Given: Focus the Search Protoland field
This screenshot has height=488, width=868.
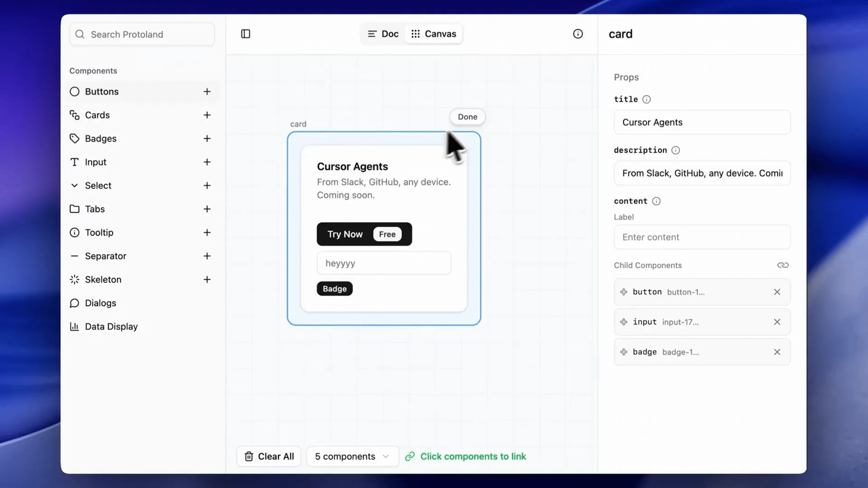Looking at the screenshot, I should coord(142,34).
